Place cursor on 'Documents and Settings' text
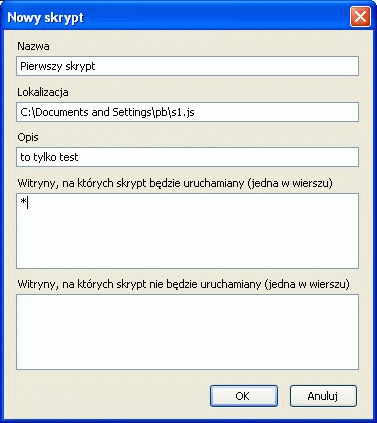The width and height of the screenshot is (377, 423). coord(93,112)
